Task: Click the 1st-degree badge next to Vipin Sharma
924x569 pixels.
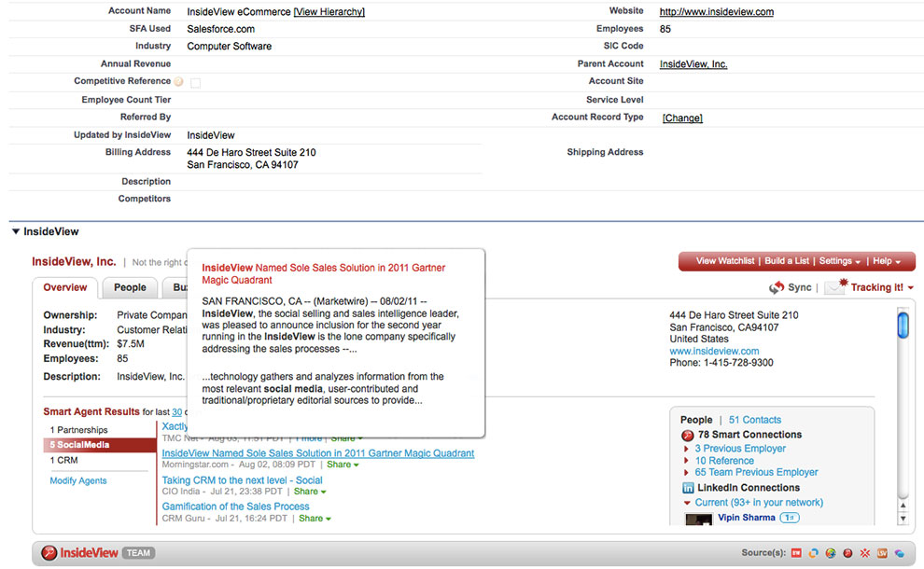Action: tap(790, 518)
